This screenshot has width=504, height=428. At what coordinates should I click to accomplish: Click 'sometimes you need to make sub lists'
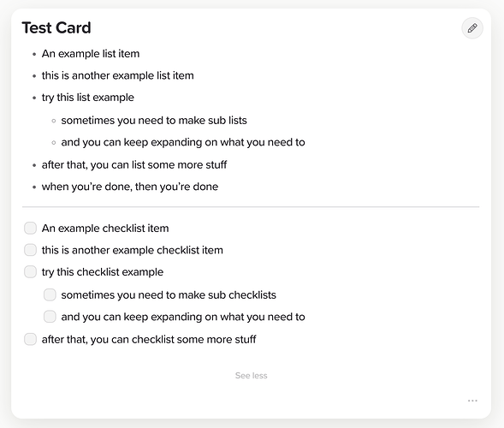[154, 120]
